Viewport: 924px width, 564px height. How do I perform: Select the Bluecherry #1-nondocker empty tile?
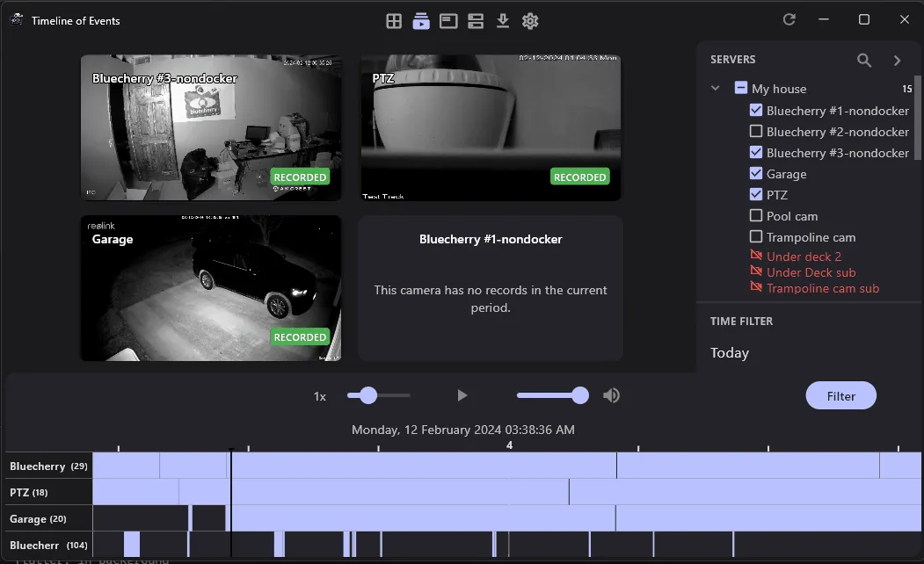pos(491,288)
